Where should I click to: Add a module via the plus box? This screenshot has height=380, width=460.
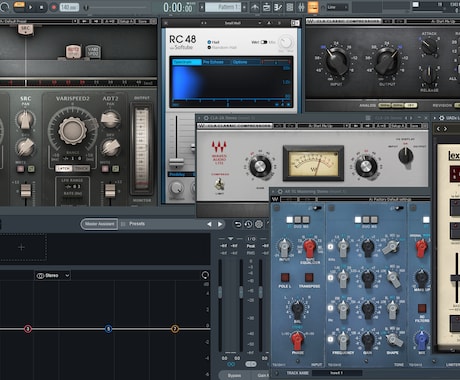22,247
